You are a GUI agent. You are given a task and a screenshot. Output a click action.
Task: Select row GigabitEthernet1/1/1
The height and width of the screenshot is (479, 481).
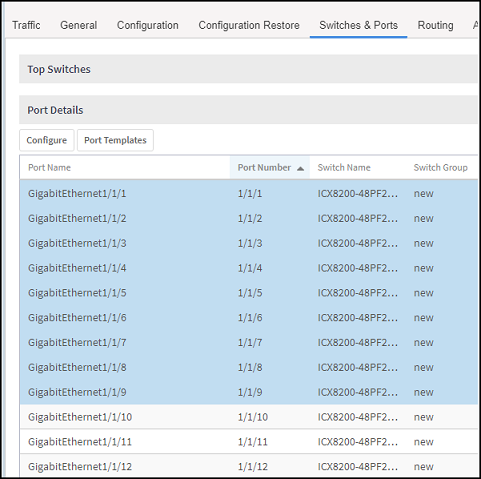click(x=248, y=193)
